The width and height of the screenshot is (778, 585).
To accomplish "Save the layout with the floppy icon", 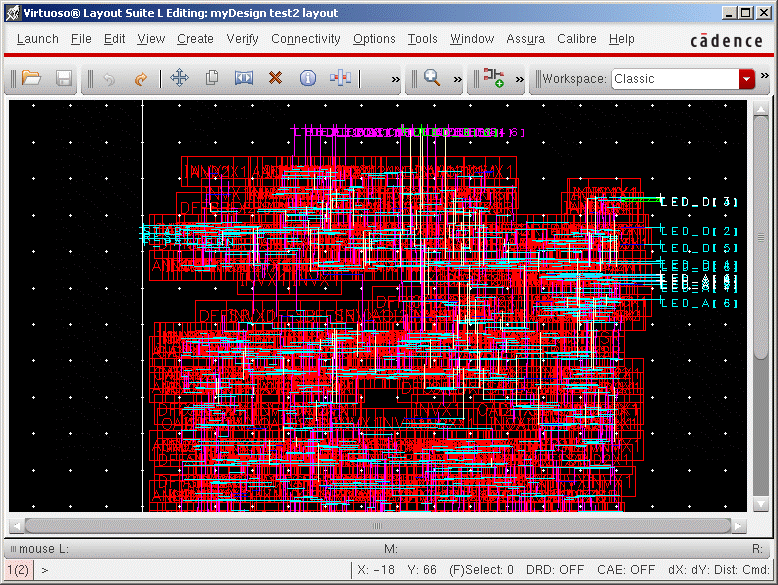I will click(64, 78).
